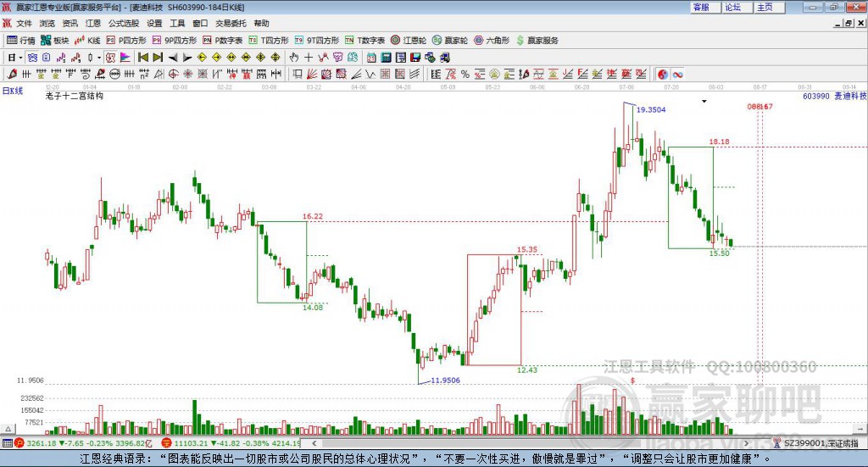Open the 公式选股 menu
This screenshot has height=467, width=868.
pyautogui.click(x=124, y=23)
